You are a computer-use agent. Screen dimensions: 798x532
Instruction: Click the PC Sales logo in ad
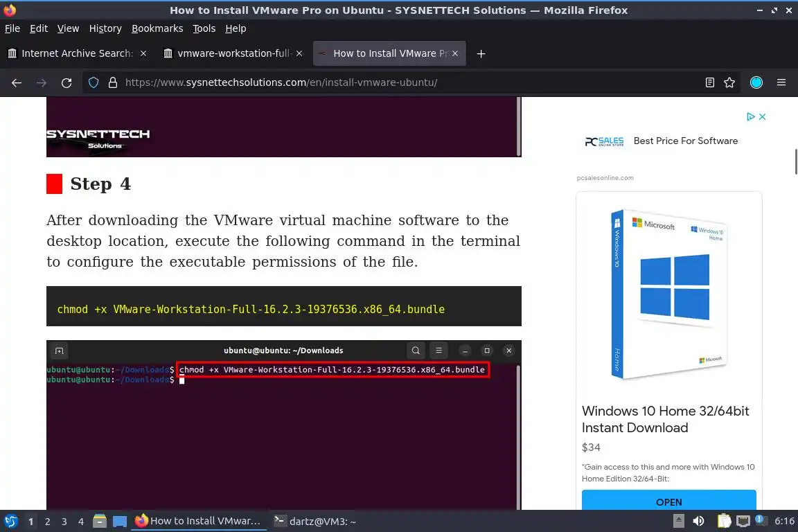[604, 141]
